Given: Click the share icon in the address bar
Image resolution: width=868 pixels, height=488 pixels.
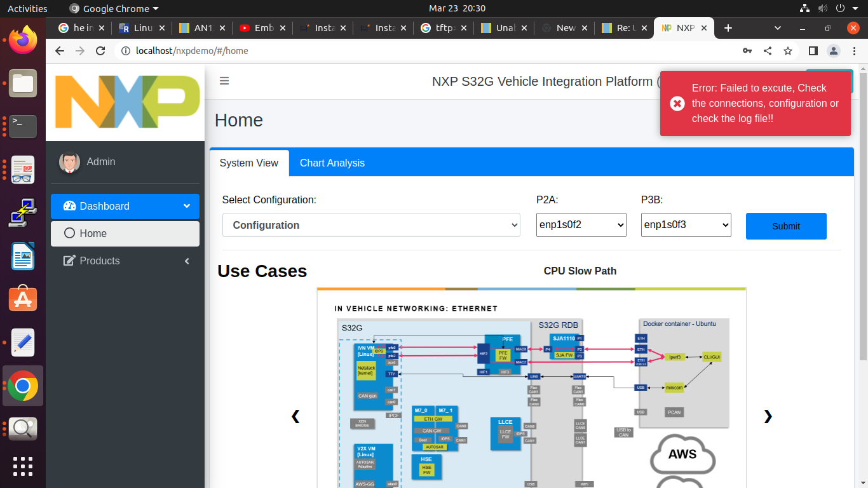Looking at the screenshot, I should click(x=768, y=51).
